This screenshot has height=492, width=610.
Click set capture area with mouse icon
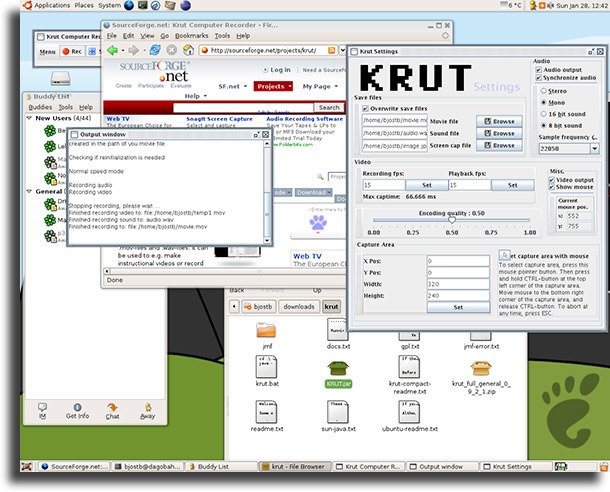504,255
